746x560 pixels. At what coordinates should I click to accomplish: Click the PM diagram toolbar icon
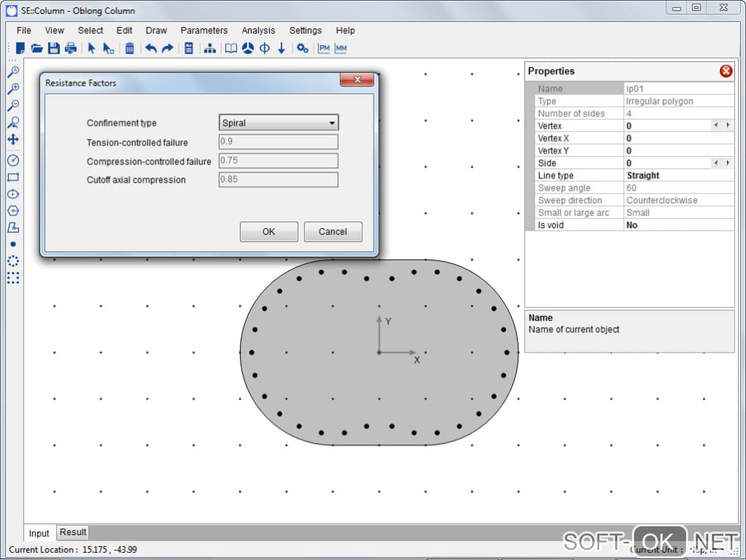[324, 48]
